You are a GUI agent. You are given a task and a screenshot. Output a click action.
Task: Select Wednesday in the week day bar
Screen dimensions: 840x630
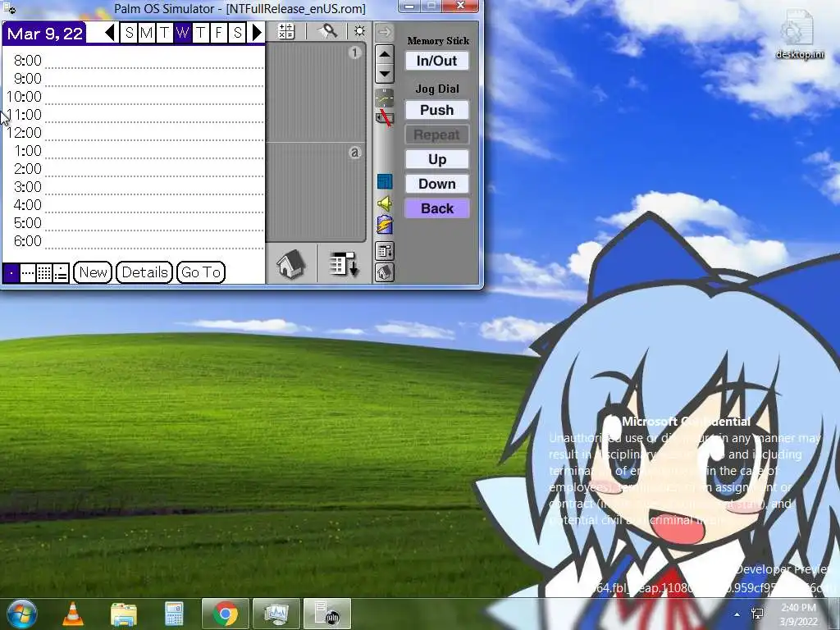(x=182, y=33)
